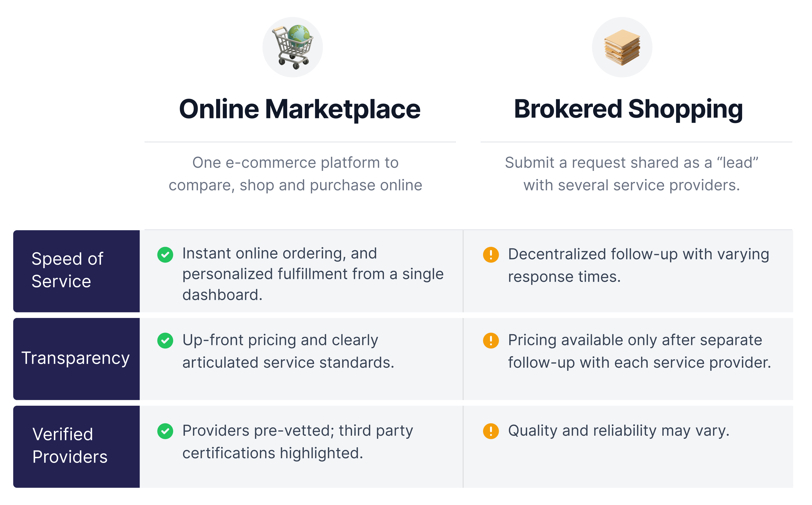Click orange warning icon beside Quality and reliability

click(491, 431)
